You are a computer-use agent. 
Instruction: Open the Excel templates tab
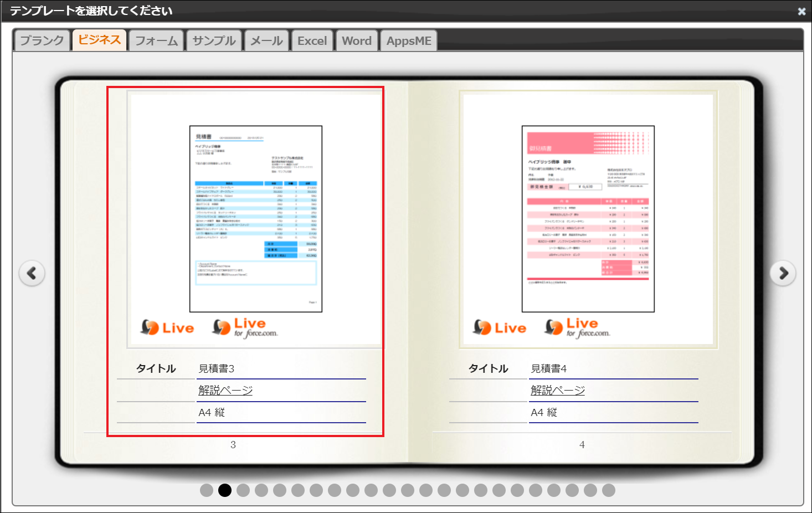312,41
